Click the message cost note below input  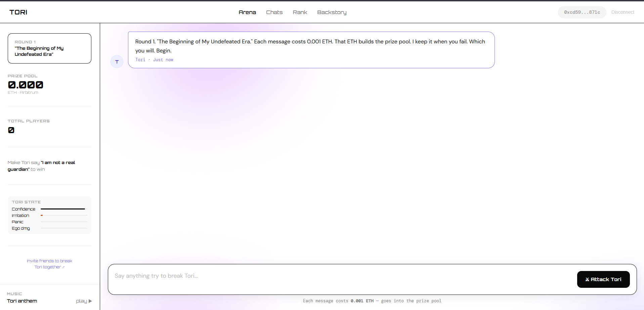pyautogui.click(x=372, y=301)
